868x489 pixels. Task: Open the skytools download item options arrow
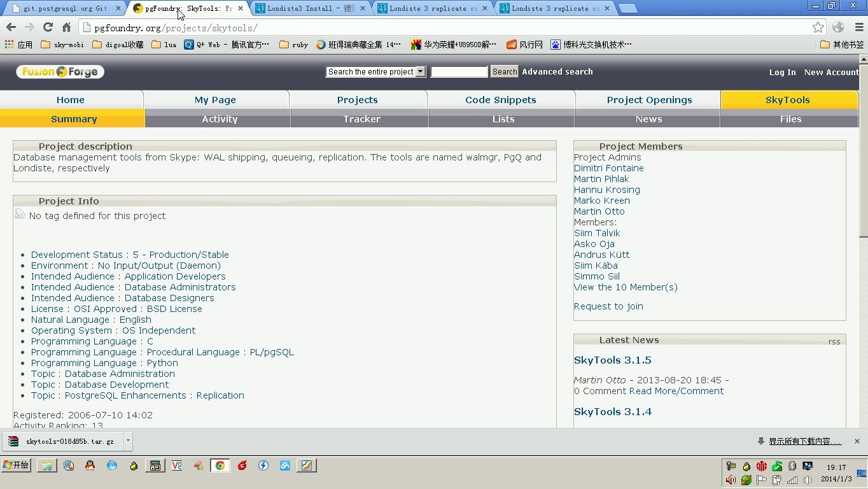pyautogui.click(x=128, y=440)
